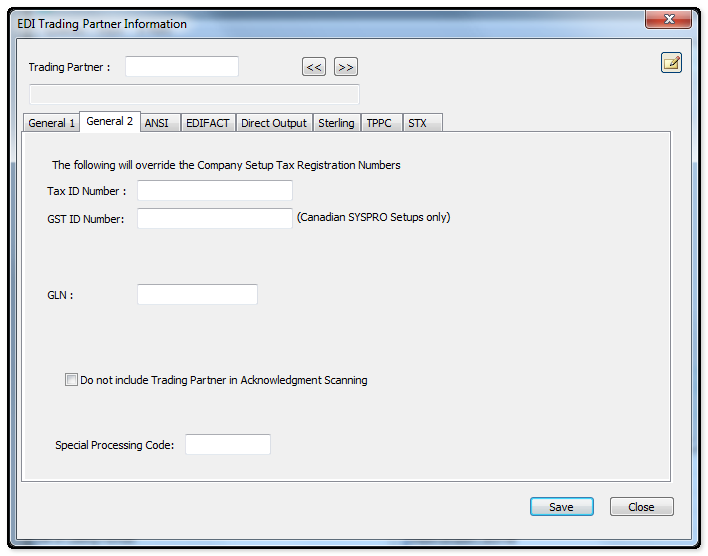Focus the Tax ID Number field
This screenshot has width=708, height=556.
(x=214, y=191)
